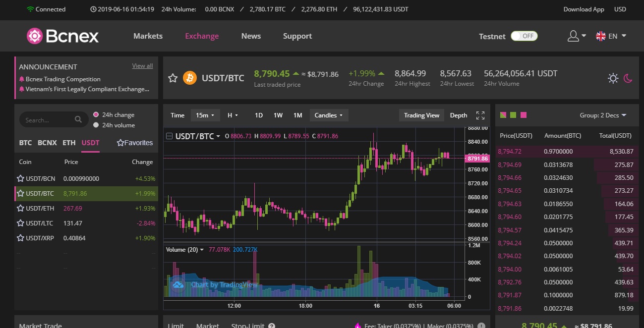Image resolution: width=644 pixels, height=328 pixels.
Task: Star the USDT/XRP row
Action: 20,238
